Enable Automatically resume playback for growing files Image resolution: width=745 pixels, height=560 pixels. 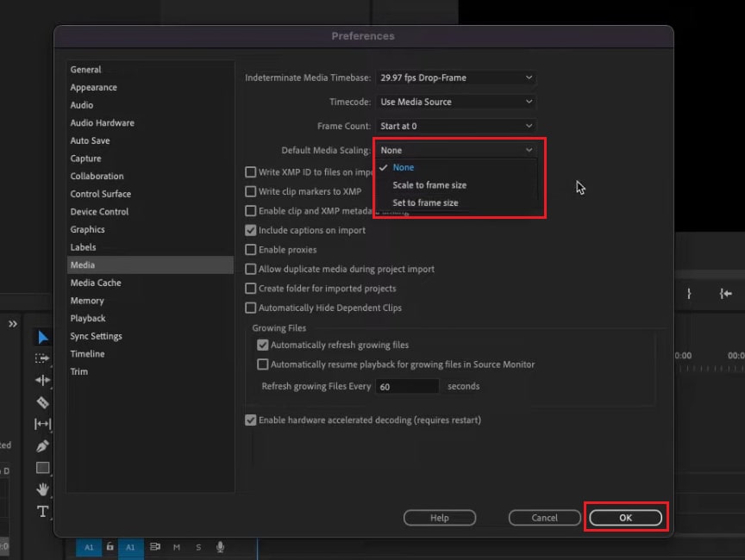pos(263,364)
